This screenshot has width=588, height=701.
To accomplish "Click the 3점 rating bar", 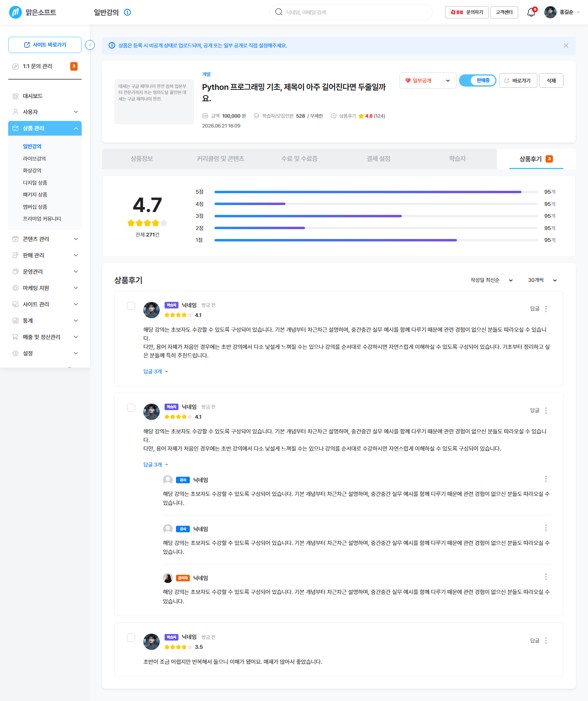I will [x=376, y=216].
